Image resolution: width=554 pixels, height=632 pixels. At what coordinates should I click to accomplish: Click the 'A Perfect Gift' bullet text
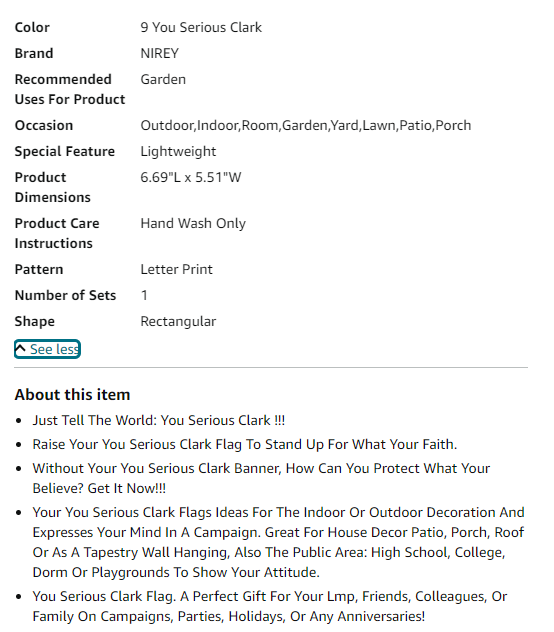[270, 606]
